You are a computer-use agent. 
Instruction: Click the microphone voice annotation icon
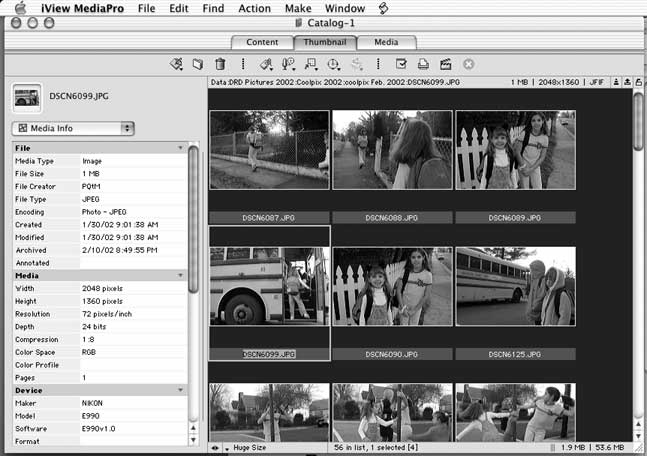(288, 64)
